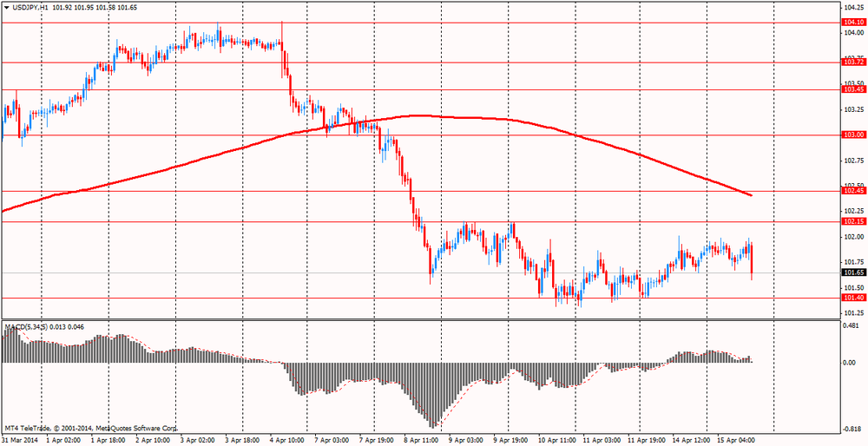
Task: Click the 103.00 red level tag
Action: point(853,134)
